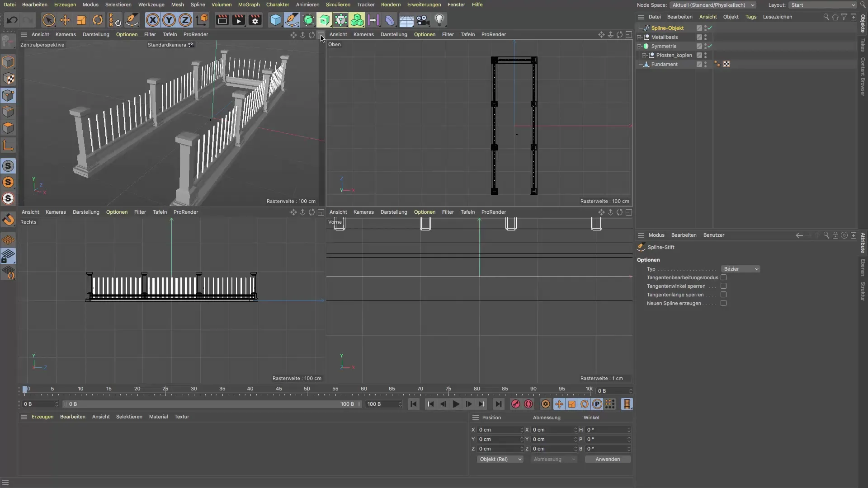Viewport: 868px width, 488px height.
Task: Render the current view with clapperboard icon
Action: [222, 20]
